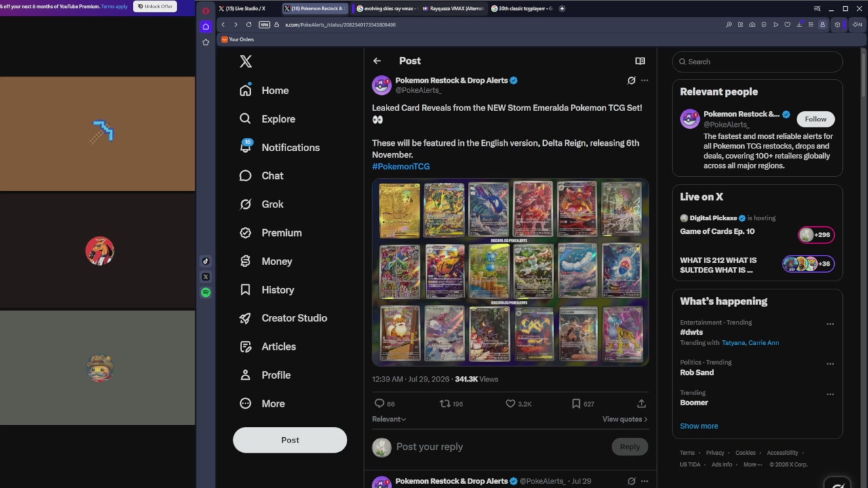Image resolution: width=868 pixels, height=488 pixels.
Task: Bookmark the post with 627 bookmarks
Action: point(583,403)
